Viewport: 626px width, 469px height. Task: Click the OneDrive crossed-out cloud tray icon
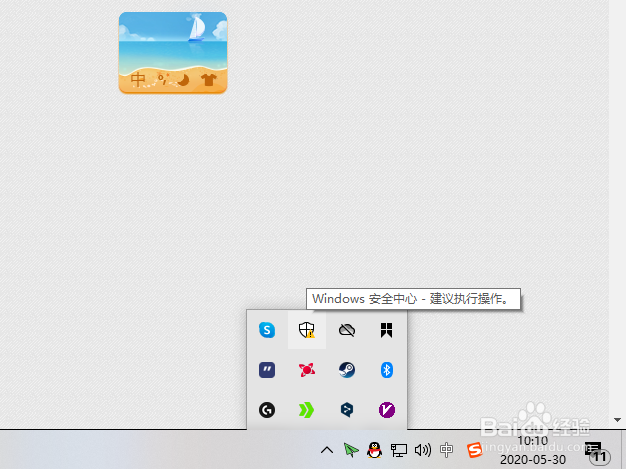pos(347,330)
